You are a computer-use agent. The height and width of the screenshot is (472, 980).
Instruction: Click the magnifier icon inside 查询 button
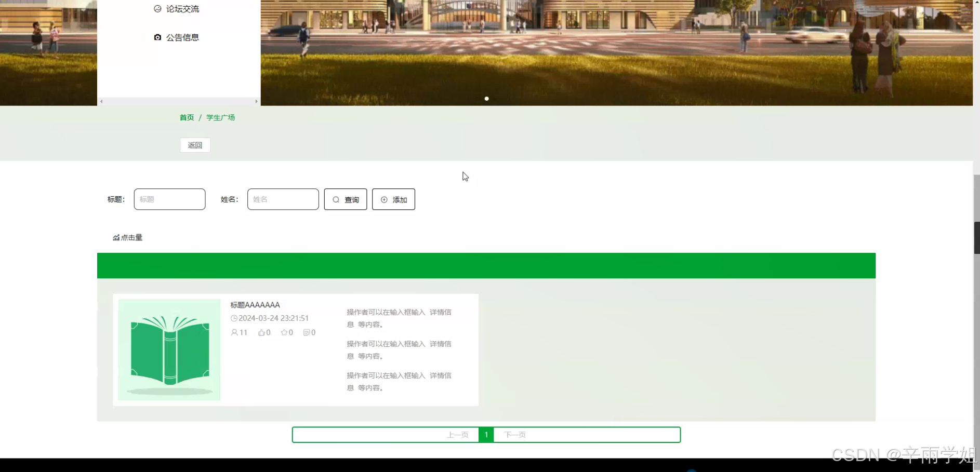[x=337, y=199]
